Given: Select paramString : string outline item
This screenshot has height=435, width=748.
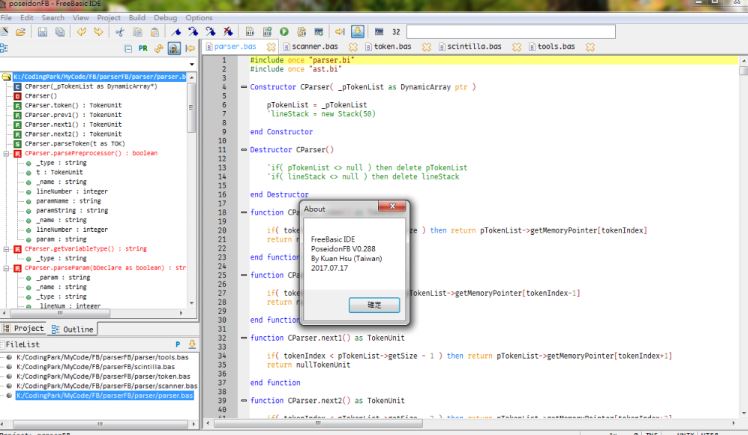Looking at the screenshot, I should pos(72,210).
